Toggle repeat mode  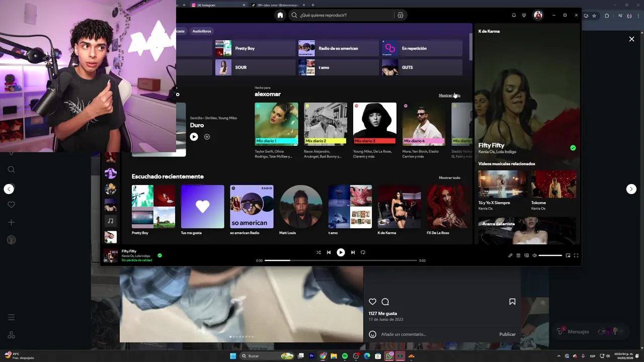click(x=363, y=252)
